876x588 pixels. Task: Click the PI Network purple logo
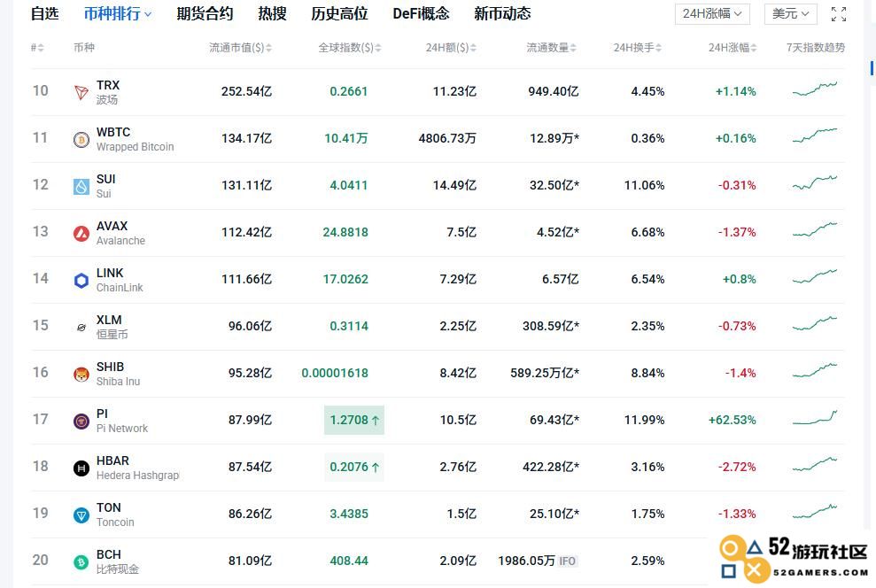coord(81,421)
